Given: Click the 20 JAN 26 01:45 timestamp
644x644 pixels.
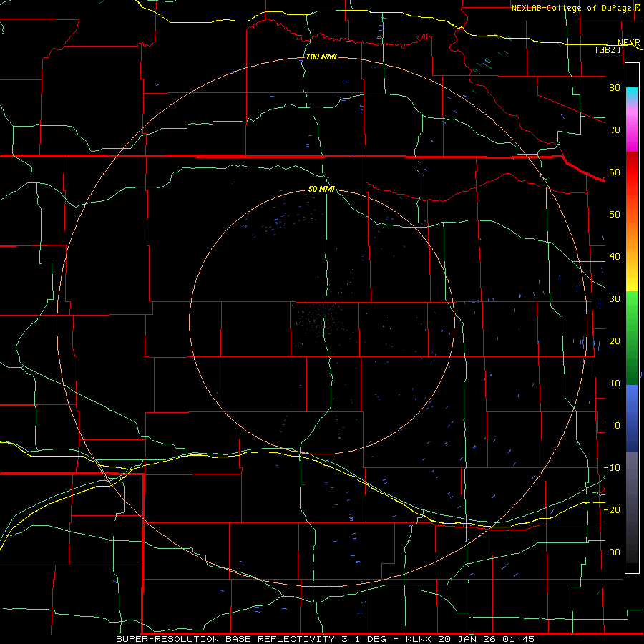Looking at the screenshot, I should point(486,639).
